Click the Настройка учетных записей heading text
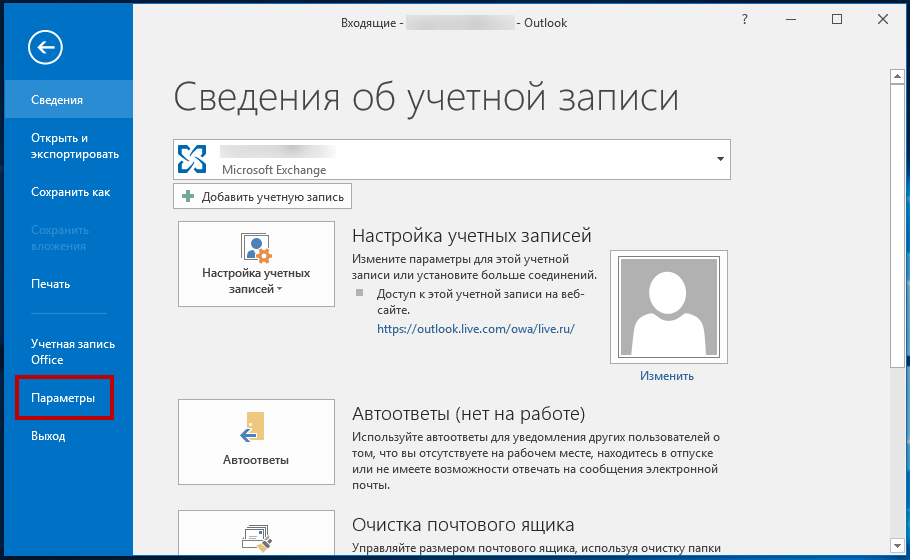The height and width of the screenshot is (560, 910). click(472, 236)
